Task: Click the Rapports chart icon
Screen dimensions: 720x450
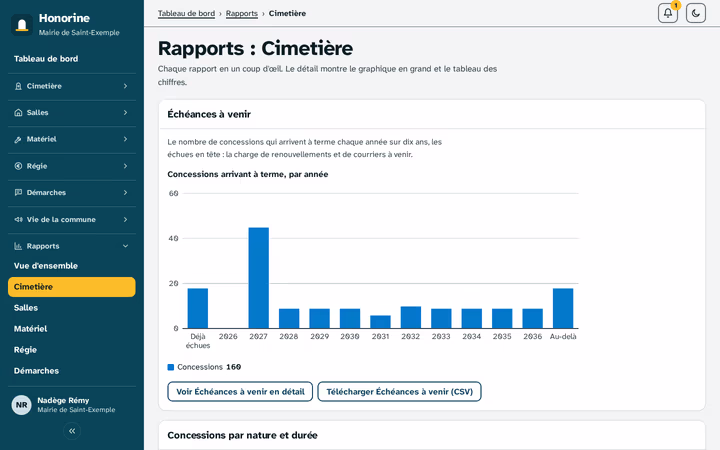Action: pyautogui.click(x=18, y=246)
